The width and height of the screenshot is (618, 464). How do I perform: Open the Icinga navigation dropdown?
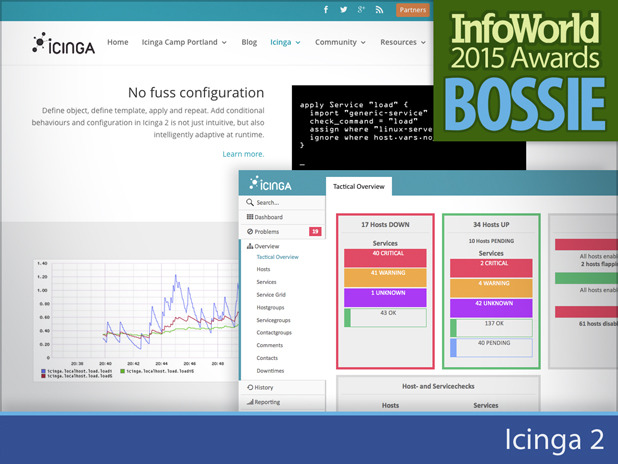click(x=285, y=42)
